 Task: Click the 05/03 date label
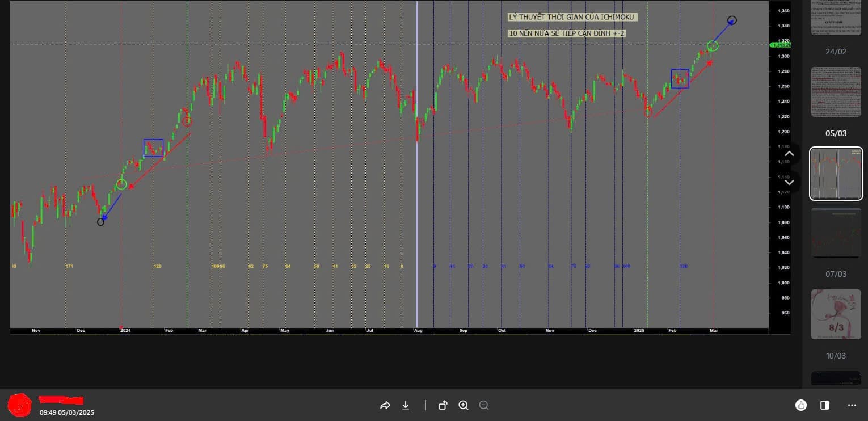[836, 133]
